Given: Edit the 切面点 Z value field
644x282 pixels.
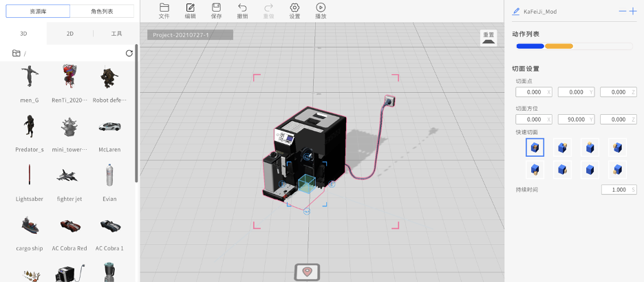Looking at the screenshot, I should point(619,92).
